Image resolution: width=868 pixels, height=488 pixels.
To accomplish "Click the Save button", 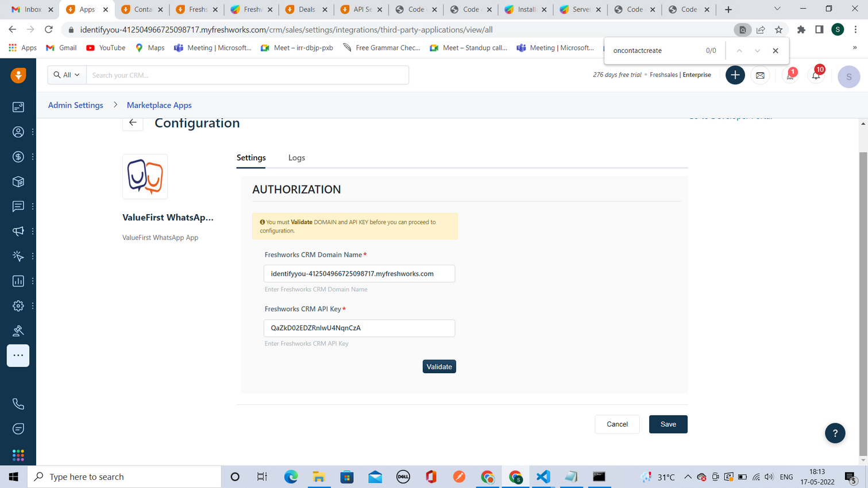I will [668, 424].
